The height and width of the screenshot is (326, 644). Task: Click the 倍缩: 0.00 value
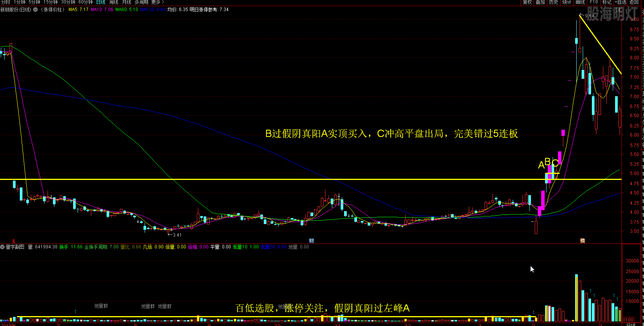coord(198,247)
